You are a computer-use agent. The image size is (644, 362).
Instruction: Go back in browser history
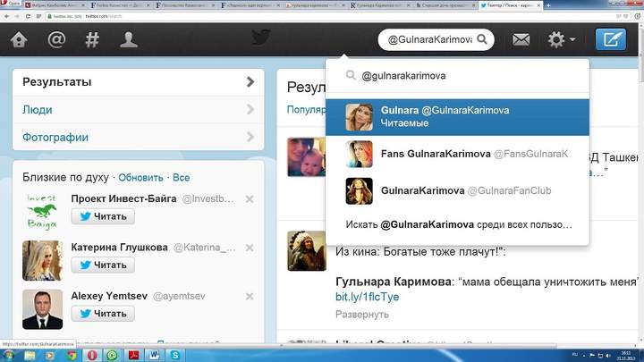pos(6,16)
